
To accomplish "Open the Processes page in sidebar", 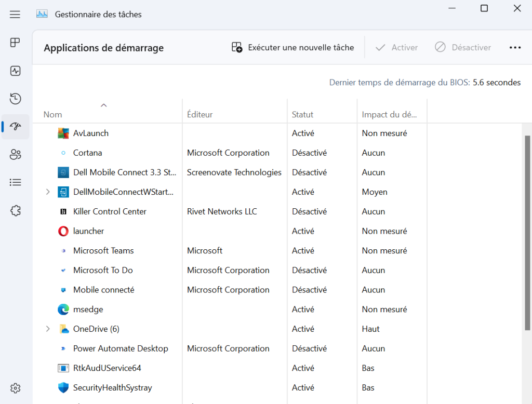I will (x=15, y=43).
